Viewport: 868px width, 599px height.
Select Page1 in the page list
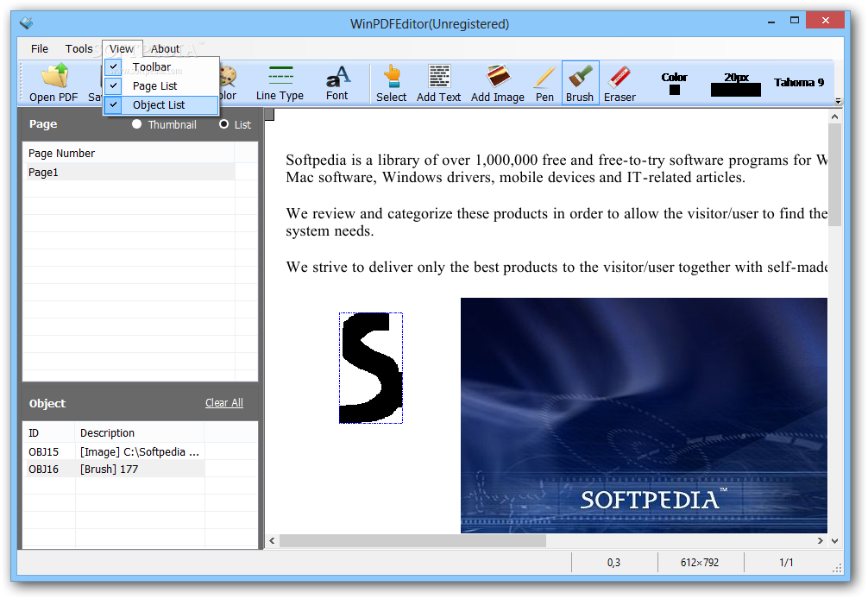tap(129, 172)
